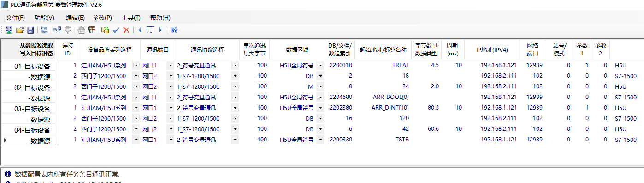644x183 pixels.
Task: Expand device brand dropdown in first row
Action: click(136, 65)
